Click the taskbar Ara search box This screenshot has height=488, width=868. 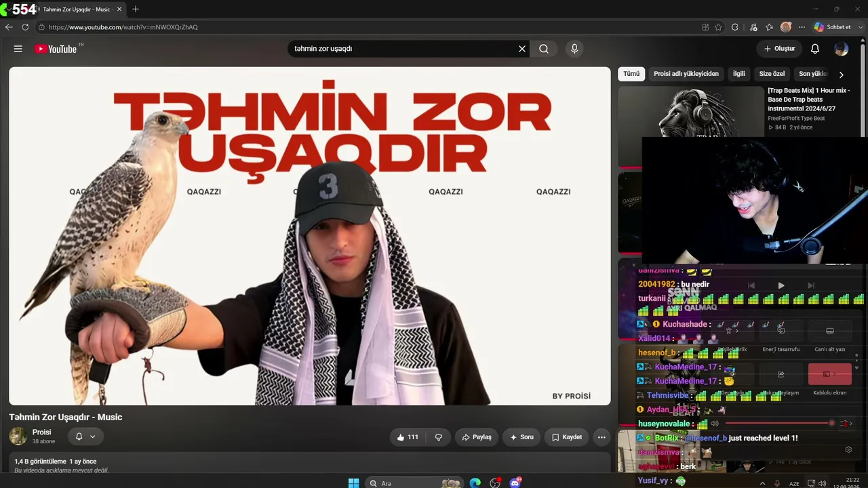(415, 483)
